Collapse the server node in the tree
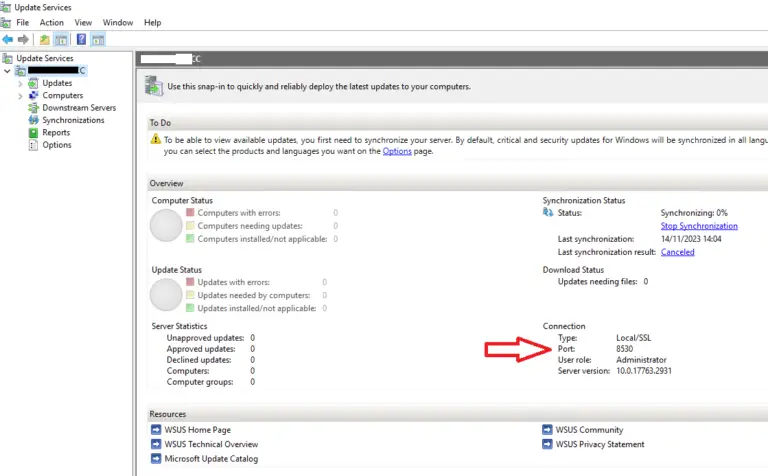 click(8, 71)
